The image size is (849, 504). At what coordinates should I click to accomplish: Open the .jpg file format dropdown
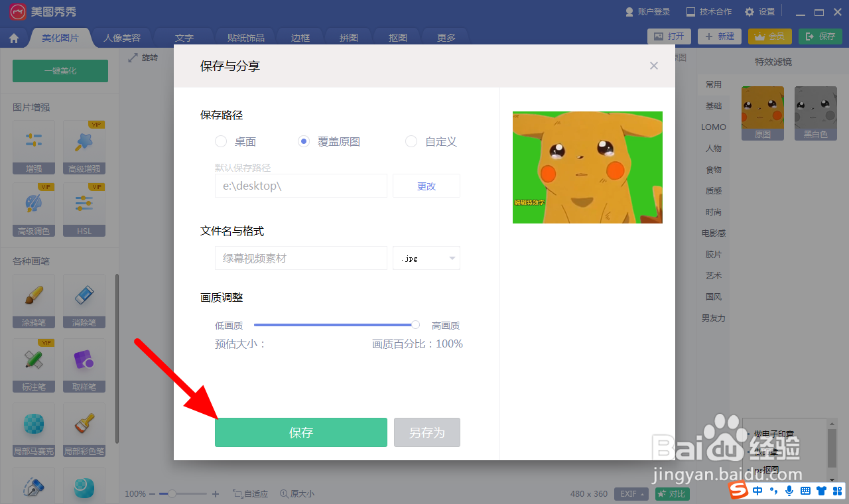click(x=426, y=258)
